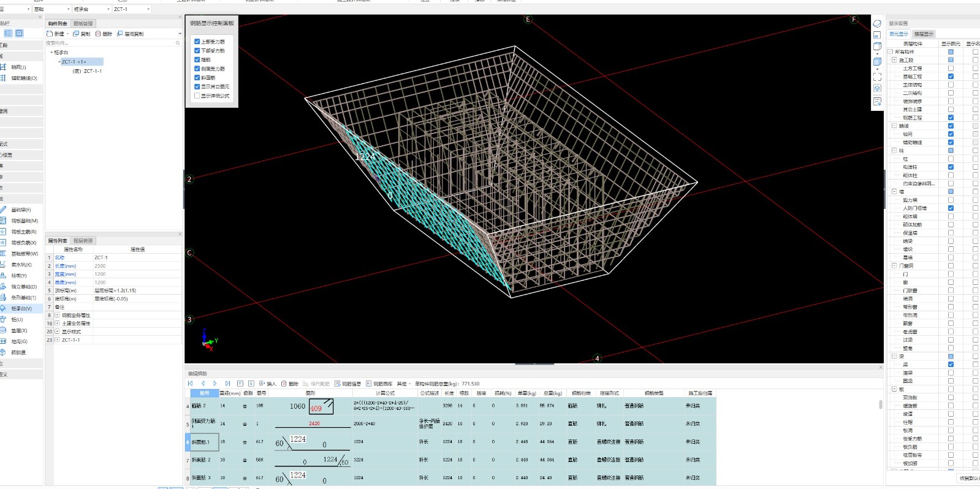
Task: Choose the 集水坑(K) sump pit item
Action: click(x=21, y=265)
